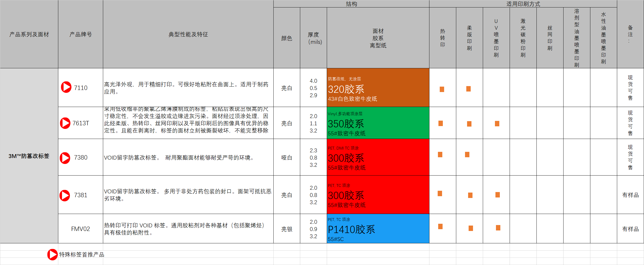The height and width of the screenshot is (265, 644).
Task: Select the thickness cell 2.3 0.8 3.2
Action: click(313, 157)
